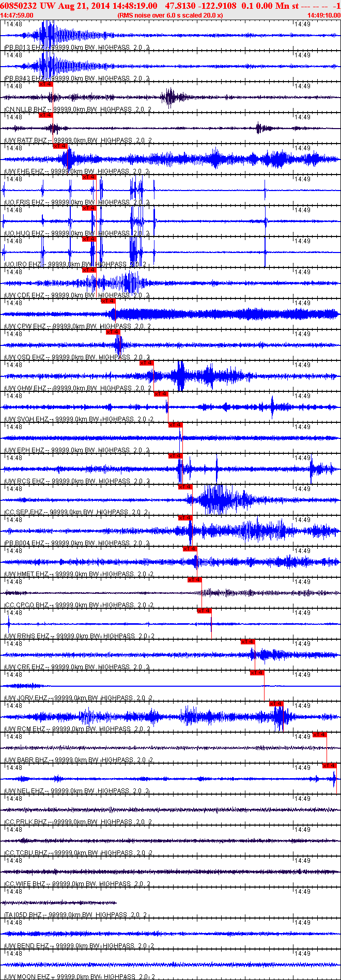Select the pick marker on UW RRHS trace
Image resolution: width=341 pixels, height=980 pixels.
coord(205,611)
